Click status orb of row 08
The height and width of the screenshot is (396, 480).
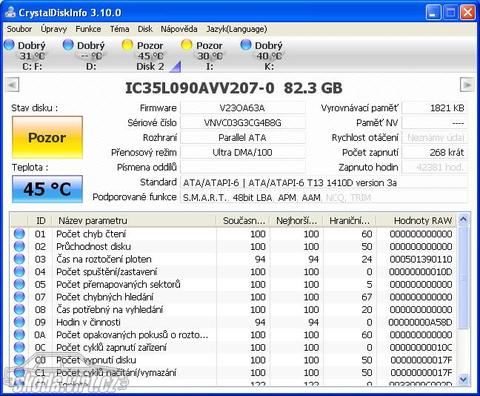click(x=19, y=309)
